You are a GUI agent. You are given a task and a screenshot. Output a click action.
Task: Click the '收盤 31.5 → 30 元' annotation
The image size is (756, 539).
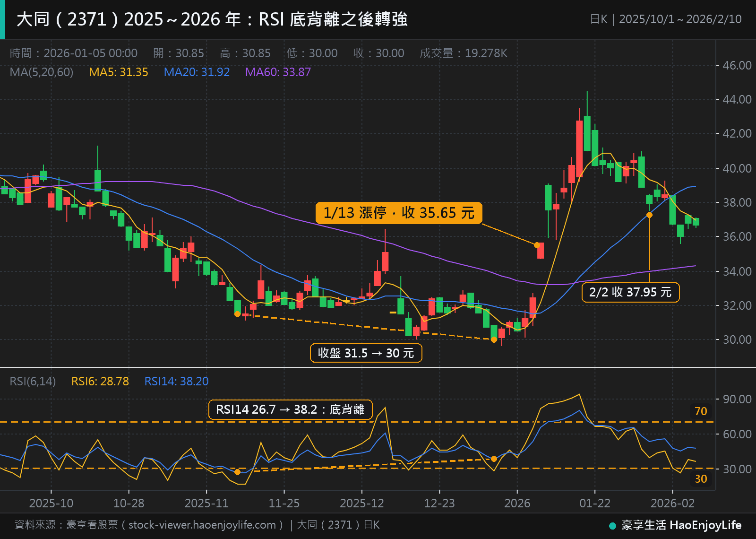click(x=366, y=353)
